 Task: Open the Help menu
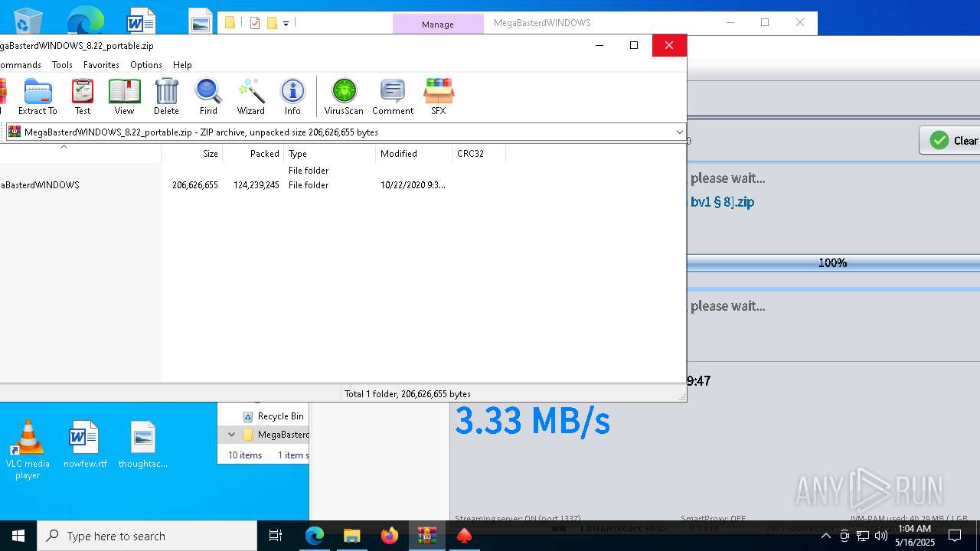182,65
